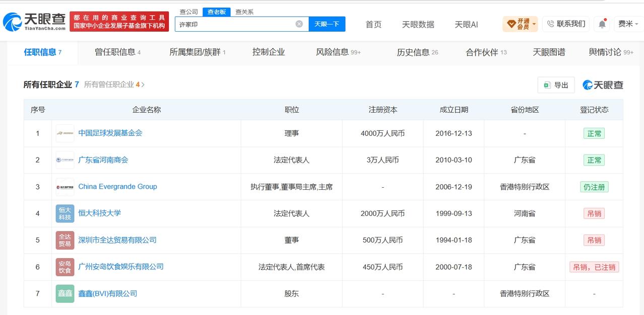Open the 天眼图谱 tab
Image resolution: width=644 pixels, height=315 pixels.
pyautogui.click(x=549, y=52)
